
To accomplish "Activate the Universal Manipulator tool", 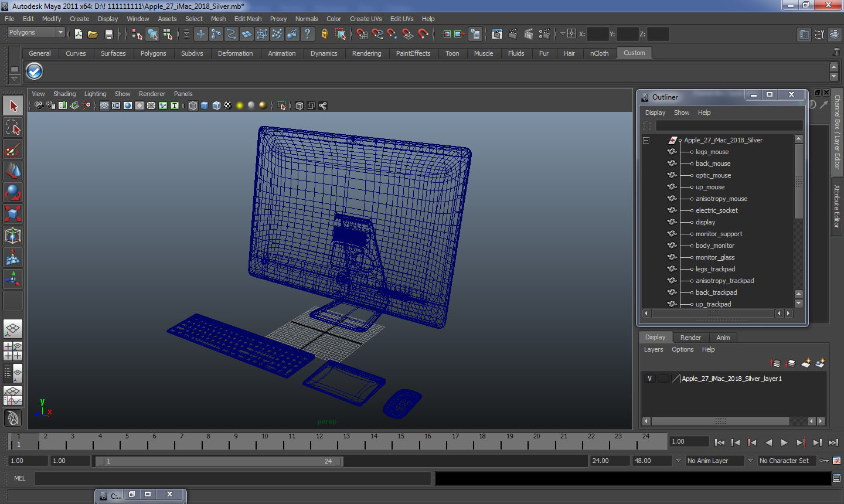I will 13,236.
